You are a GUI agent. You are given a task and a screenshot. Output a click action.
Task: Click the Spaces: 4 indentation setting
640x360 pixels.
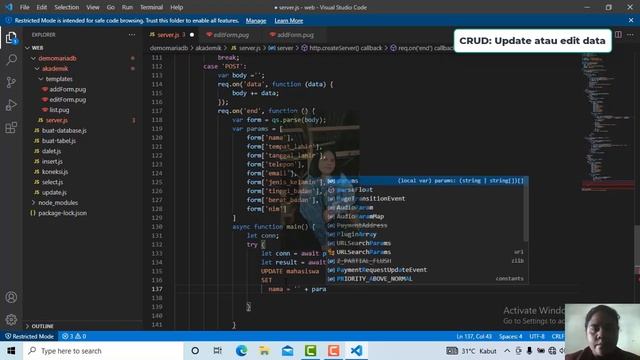pyautogui.click(x=510, y=336)
